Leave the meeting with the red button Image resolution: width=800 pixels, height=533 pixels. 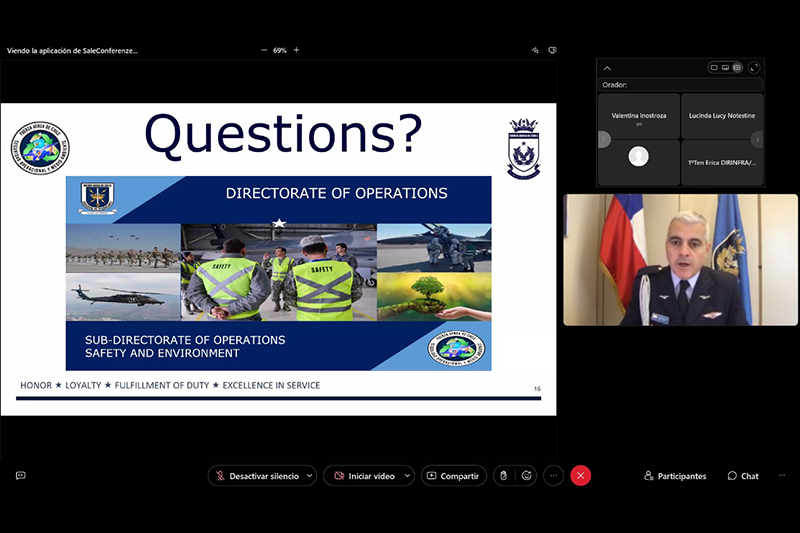pos(580,475)
